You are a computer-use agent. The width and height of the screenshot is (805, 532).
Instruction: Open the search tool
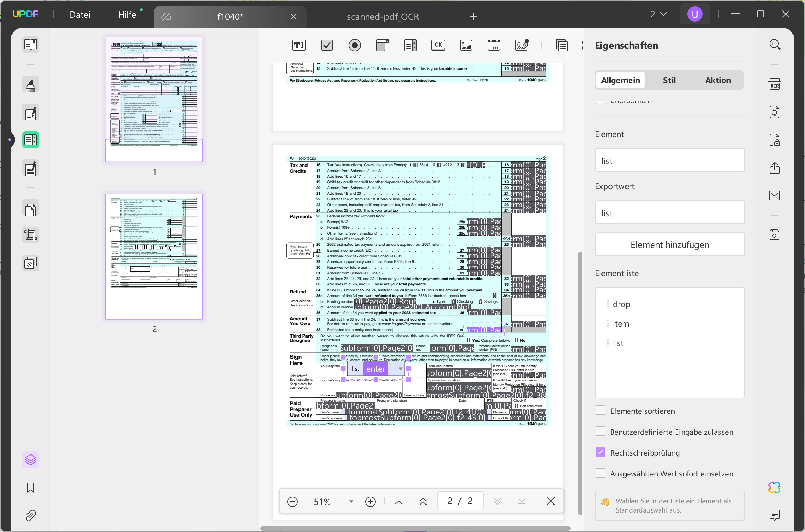775,45
